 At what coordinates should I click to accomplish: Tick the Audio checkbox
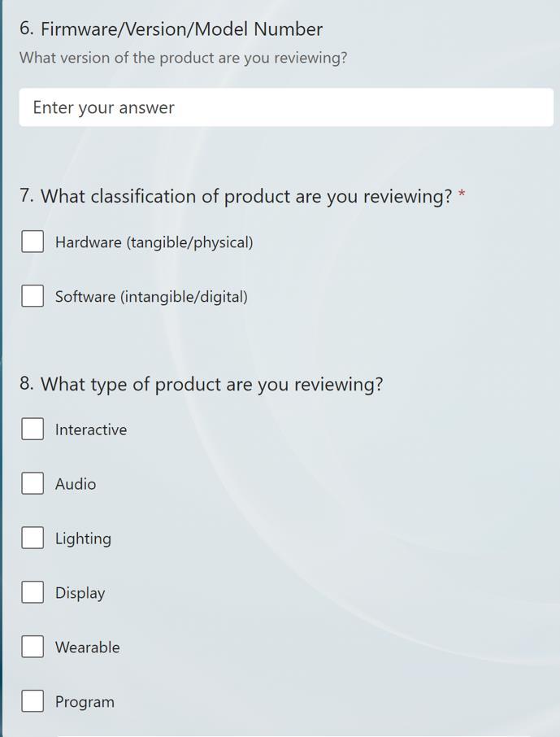(x=33, y=483)
